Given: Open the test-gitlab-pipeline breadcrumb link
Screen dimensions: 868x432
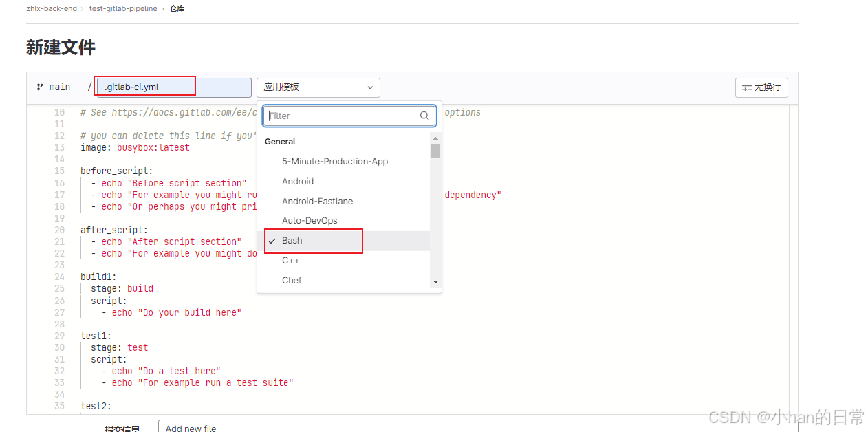Looking at the screenshot, I should click(123, 9).
